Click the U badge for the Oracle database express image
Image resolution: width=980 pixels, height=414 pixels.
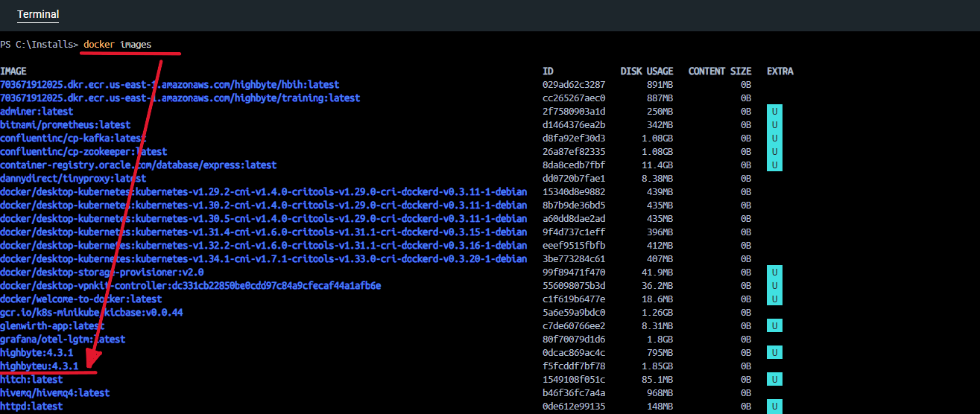[x=775, y=165]
